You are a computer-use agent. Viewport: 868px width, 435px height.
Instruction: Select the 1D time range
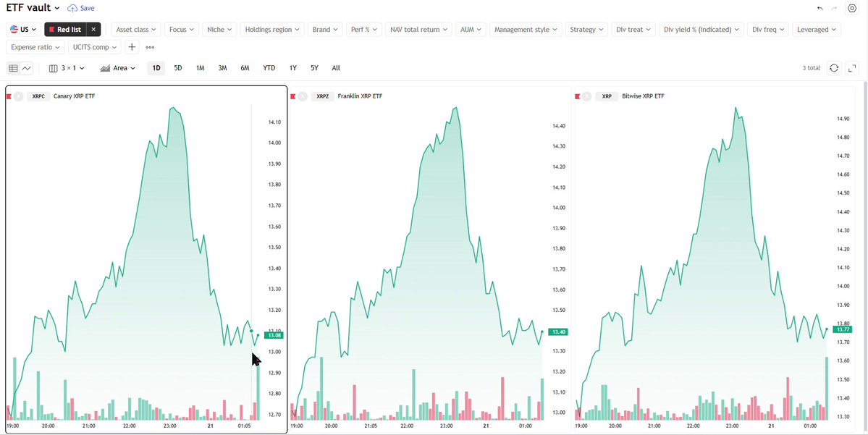(156, 68)
